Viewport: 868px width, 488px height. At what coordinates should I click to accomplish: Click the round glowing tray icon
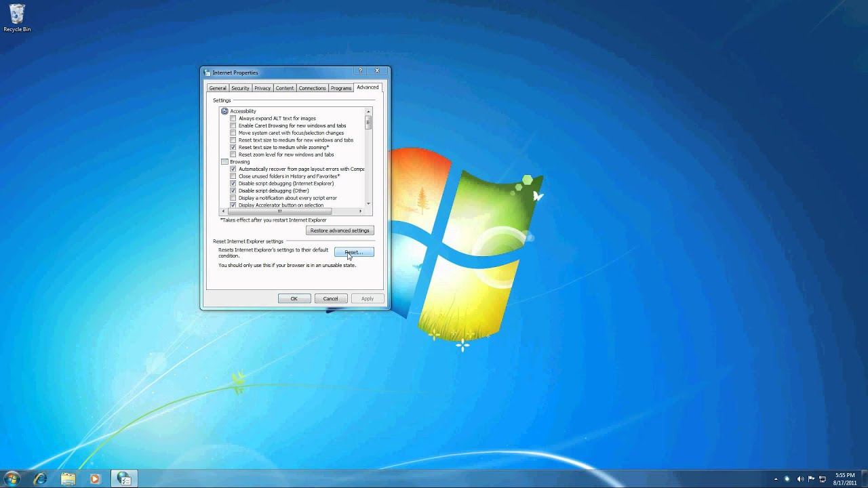pos(787,479)
